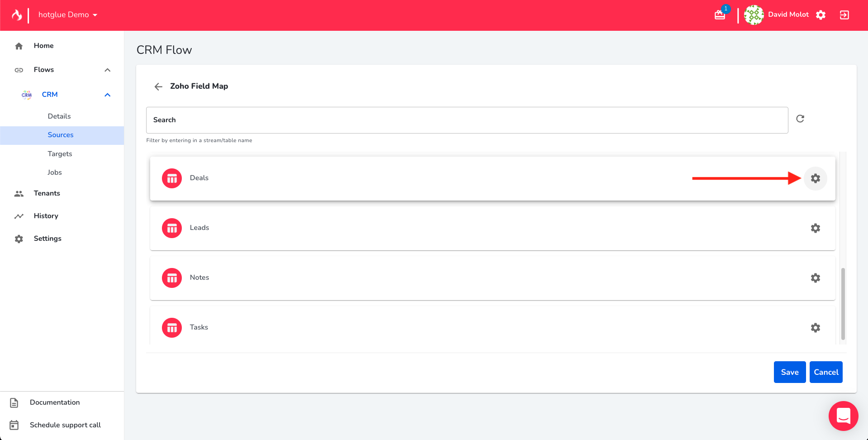868x440 pixels.
Task: Open the account settings gear in the header
Action: (821, 15)
